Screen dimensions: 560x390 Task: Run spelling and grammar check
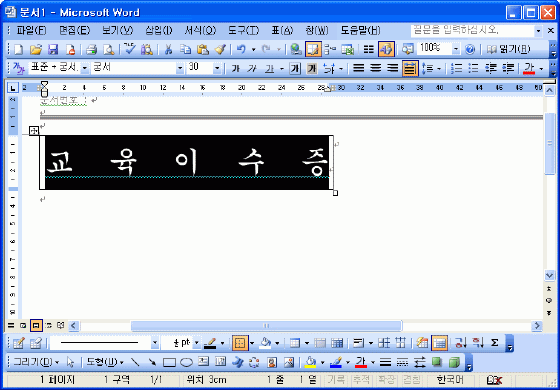129,49
